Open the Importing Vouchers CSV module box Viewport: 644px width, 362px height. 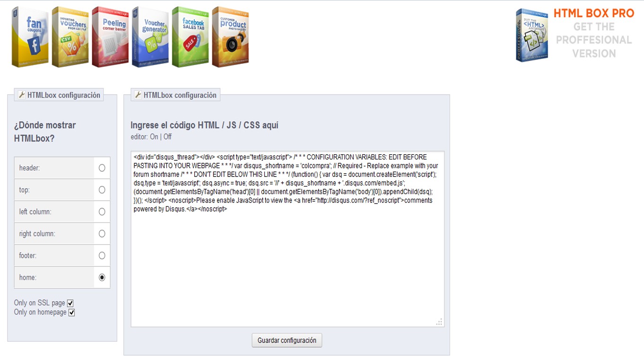tap(70, 37)
